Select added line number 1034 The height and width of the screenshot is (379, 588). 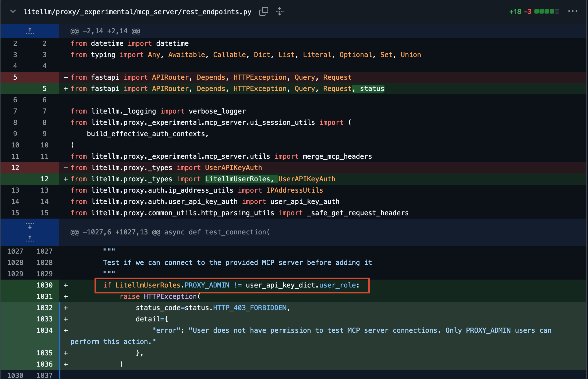coord(44,330)
